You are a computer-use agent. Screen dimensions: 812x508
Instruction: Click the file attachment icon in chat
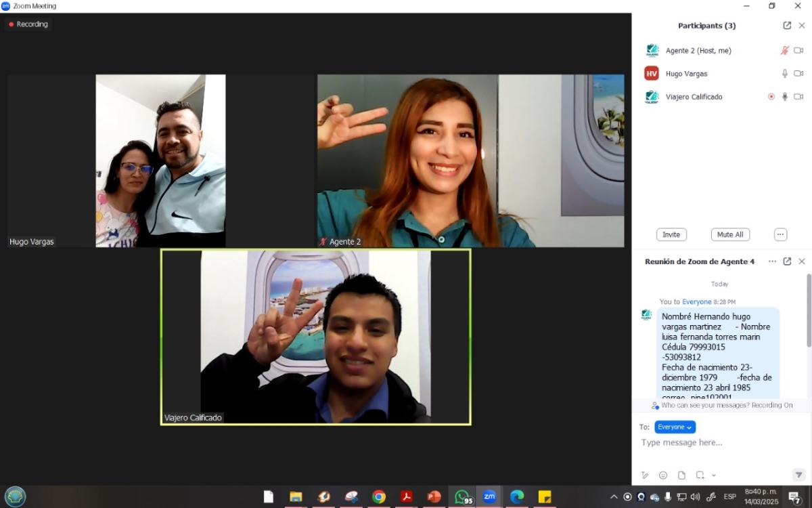tap(681, 475)
